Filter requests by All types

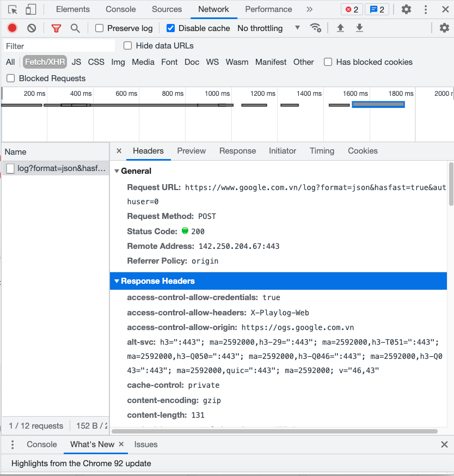click(10, 62)
